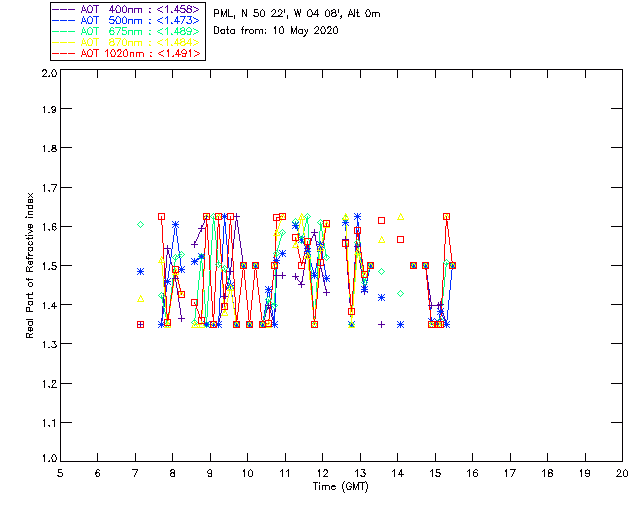Click the green dashed line for 675nm
The height and width of the screenshot is (512, 640).
click(x=64, y=31)
